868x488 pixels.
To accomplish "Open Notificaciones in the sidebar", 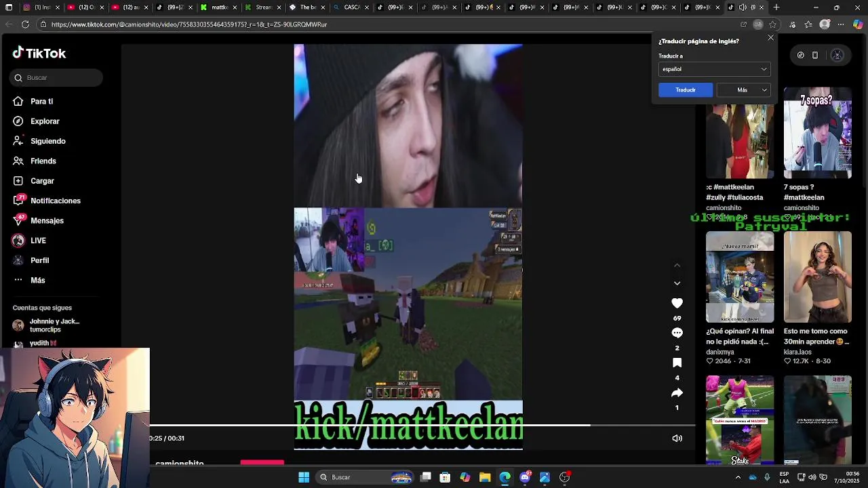I will [55, 201].
